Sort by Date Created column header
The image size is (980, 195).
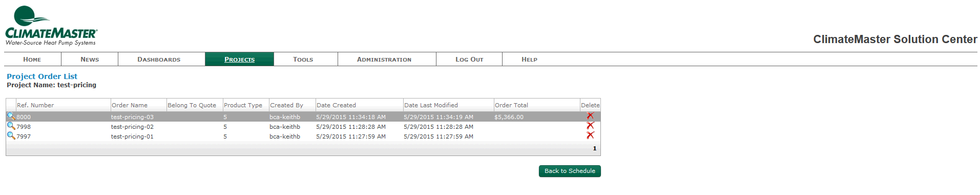pos(336,105)
